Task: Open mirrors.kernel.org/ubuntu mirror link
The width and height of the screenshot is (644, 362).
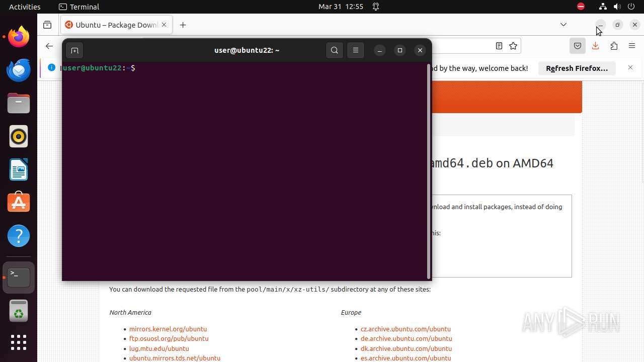Action: [x=168, y=329]
